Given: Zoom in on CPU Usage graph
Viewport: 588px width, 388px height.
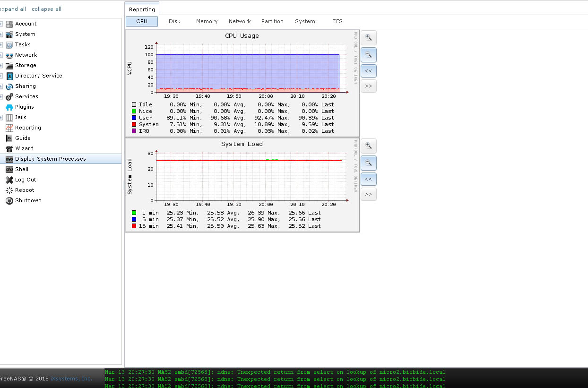Looking at the screenshot, I should 369,38.
